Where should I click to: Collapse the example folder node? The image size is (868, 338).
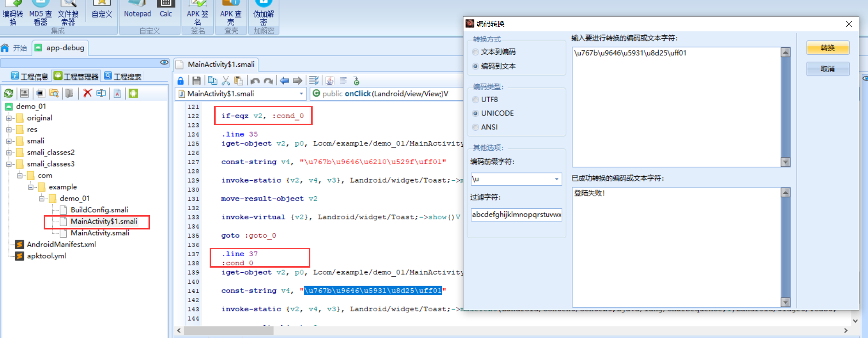(x=31, y=187)
